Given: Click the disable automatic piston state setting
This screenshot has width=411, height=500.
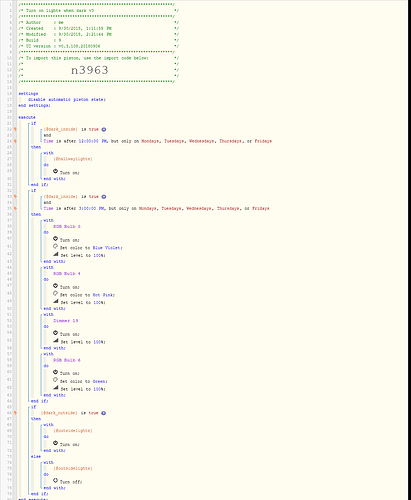Looking at the screenshot, I should click(x=67, y=100).
